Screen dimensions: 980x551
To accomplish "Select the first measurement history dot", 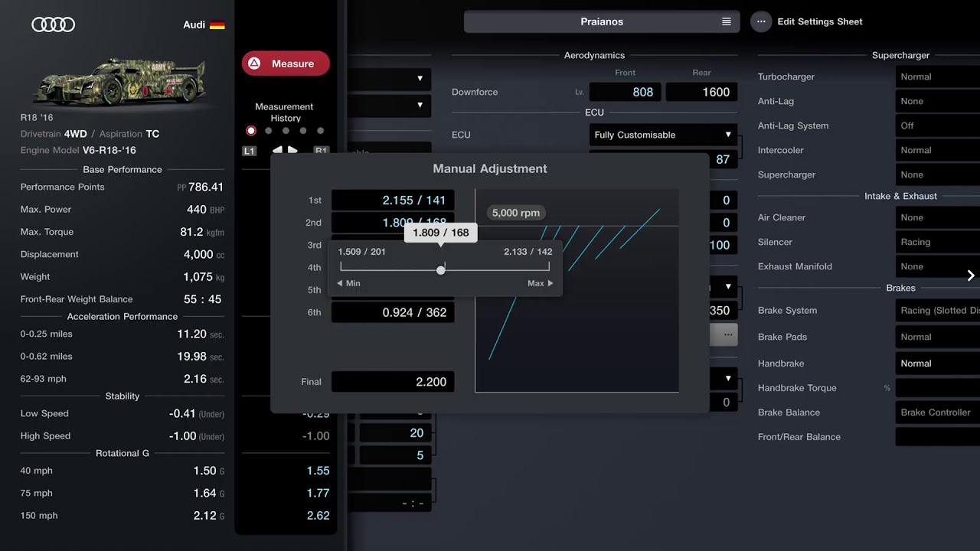I will 251,131.
